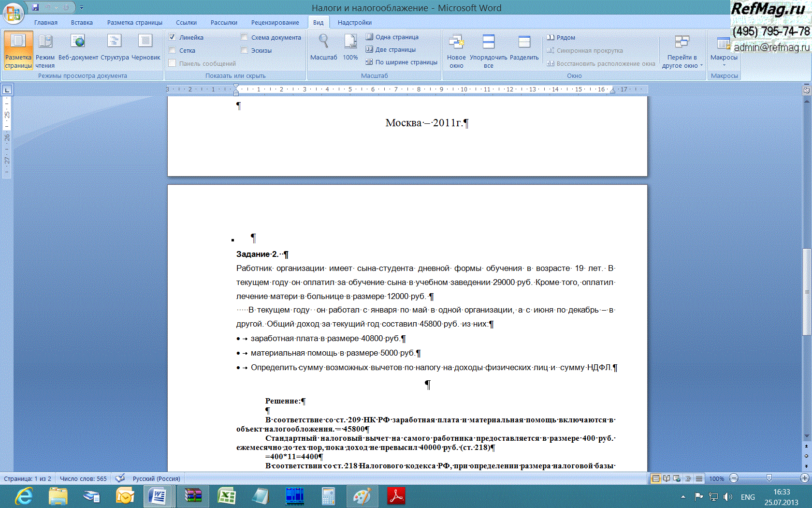The image size is (812, 508).
Task: Open the Главная ribbon tab
Action: [x=46, y=22]
